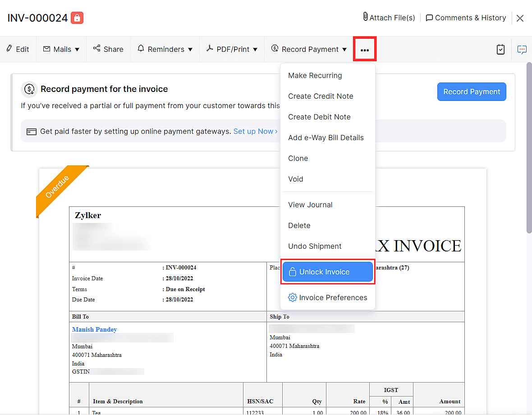Click the Reminders bell icon

click(x=141, y=49)
